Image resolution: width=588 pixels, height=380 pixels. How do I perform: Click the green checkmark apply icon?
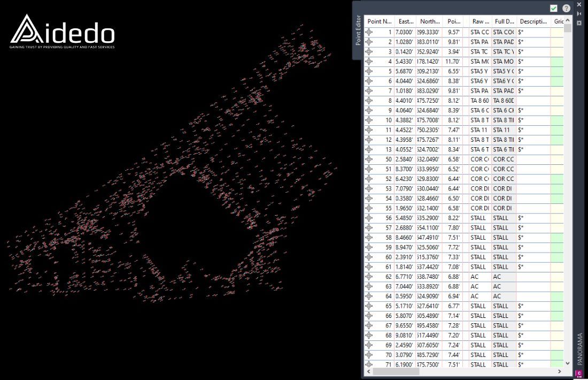[x=553, y=8]
